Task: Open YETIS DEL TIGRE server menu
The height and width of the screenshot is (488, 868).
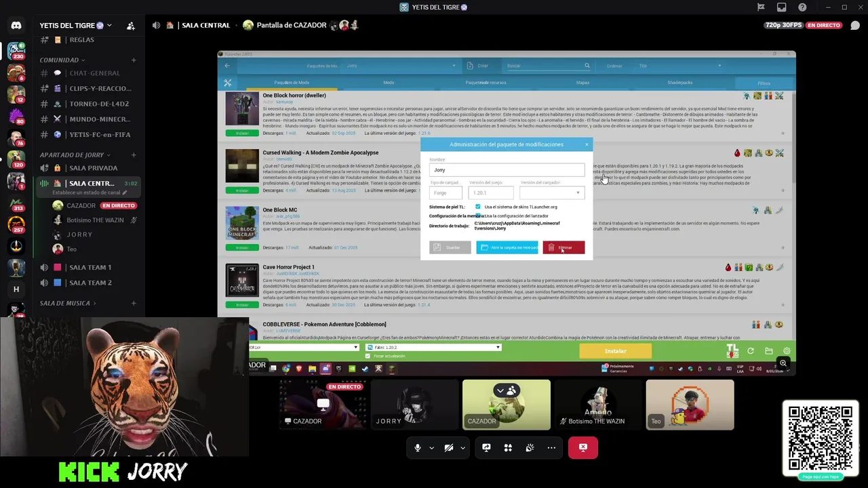Action: coord(76,26)
